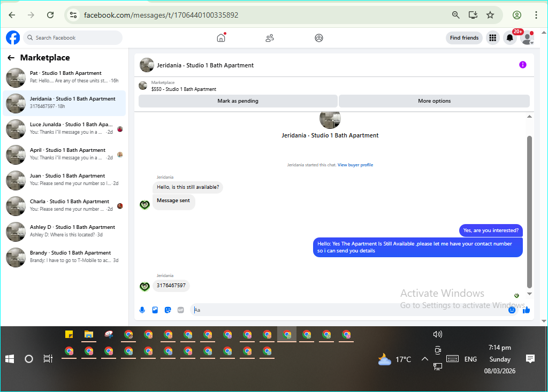The width and height of the screenshot is (548, 392).
Task: Click the 3176467597 message bubble
Action: (171, 286)
